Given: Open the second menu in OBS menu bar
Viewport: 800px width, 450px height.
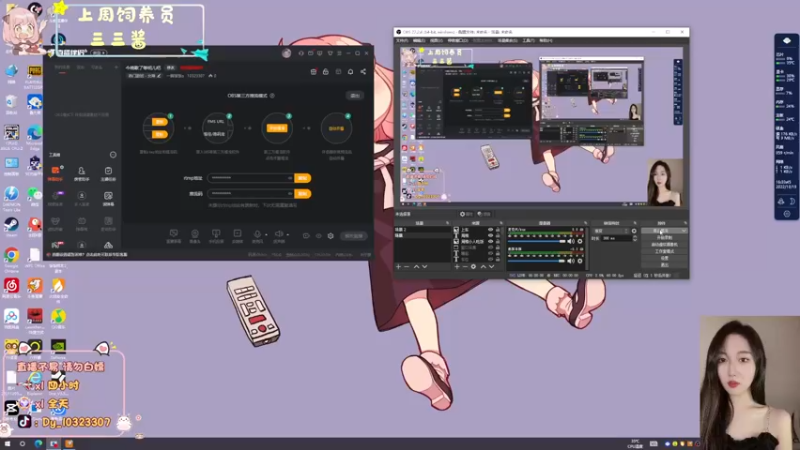Looking at the screenshot, I should [419, 40].
